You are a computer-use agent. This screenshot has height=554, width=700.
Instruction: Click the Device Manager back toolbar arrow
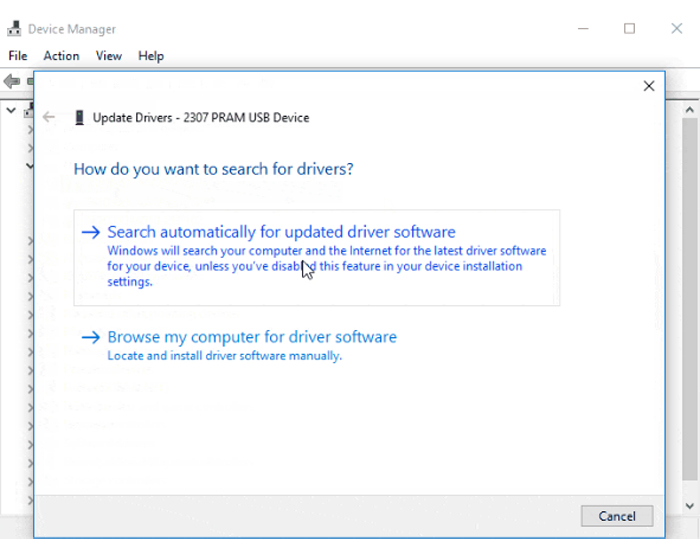point(12,81)
